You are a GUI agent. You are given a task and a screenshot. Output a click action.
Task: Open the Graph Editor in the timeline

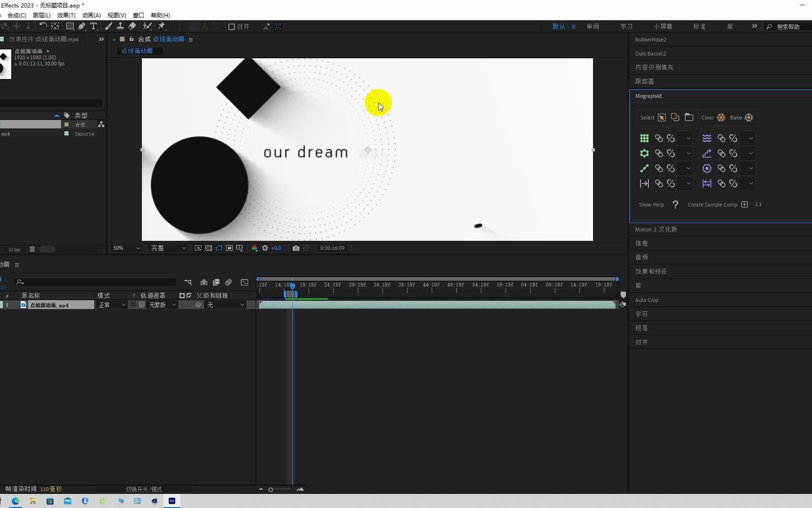click(x=244, y=282)
